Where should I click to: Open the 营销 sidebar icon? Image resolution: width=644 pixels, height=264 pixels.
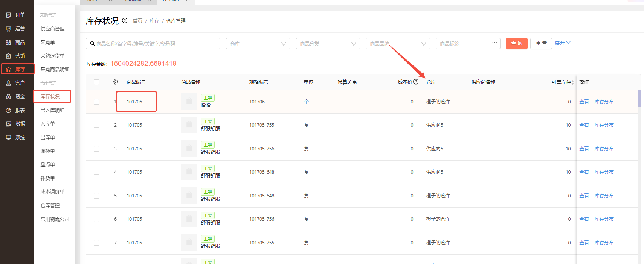point(8,56)
